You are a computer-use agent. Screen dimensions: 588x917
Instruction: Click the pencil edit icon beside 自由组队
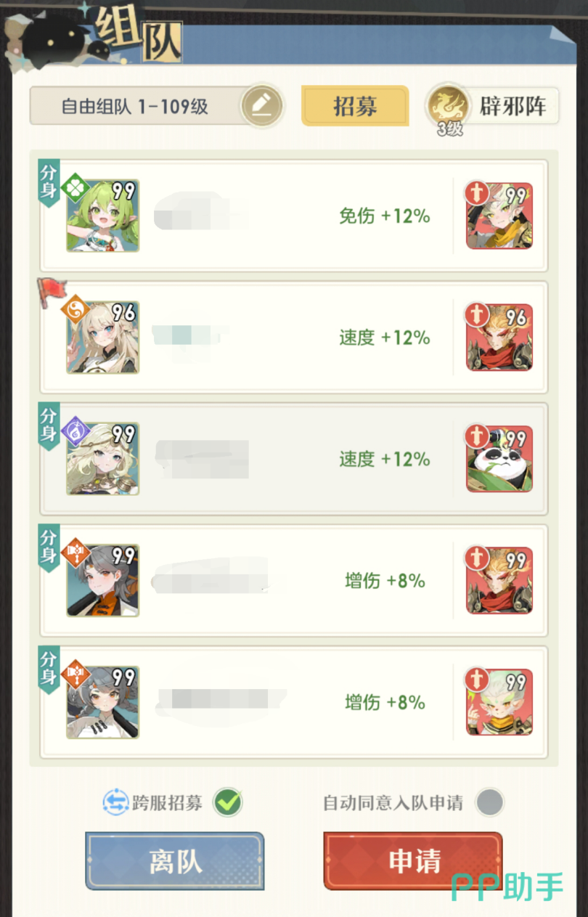click(x=261, y=107)
